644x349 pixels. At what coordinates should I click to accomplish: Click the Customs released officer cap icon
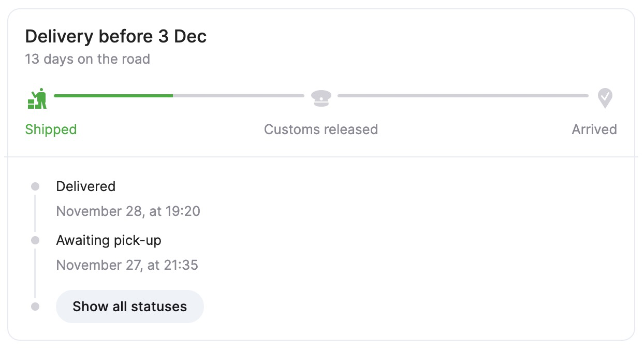pyautogui.click(x=321, y=97)
